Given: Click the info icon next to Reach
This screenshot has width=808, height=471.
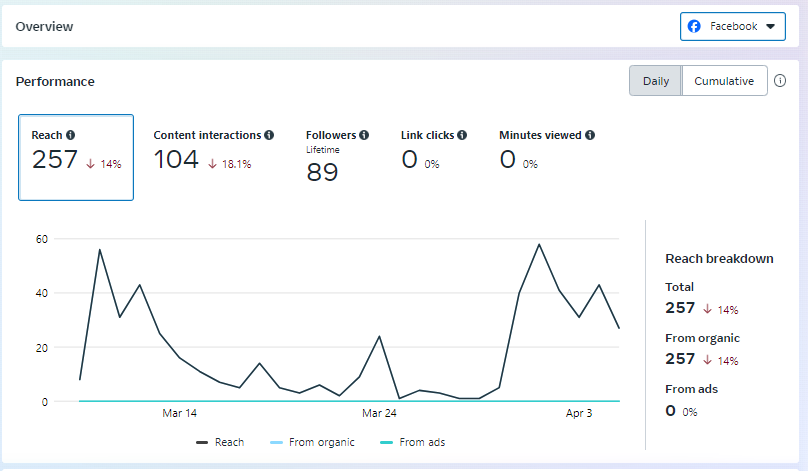Looking at the screenshot, I should click(x=71, y=135).
